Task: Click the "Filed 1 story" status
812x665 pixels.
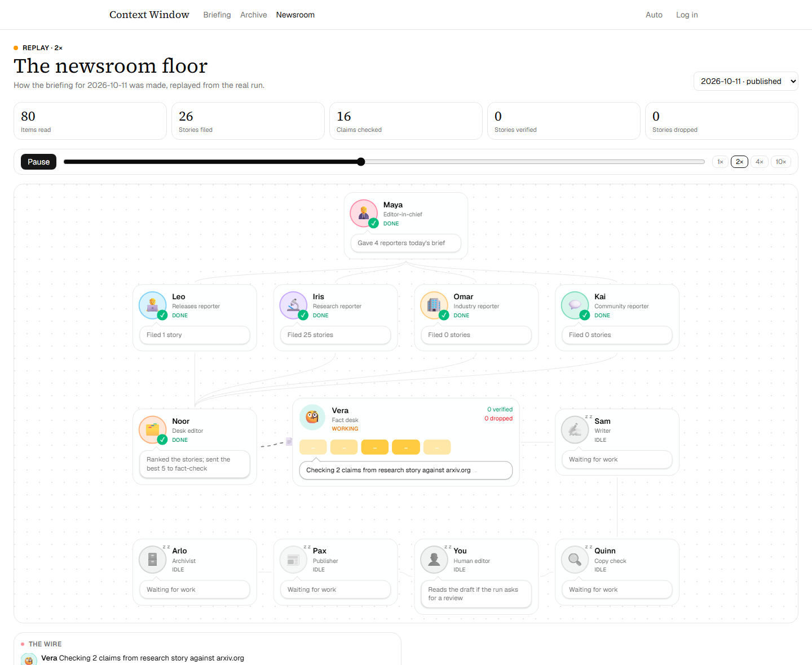Action: click(x=164, y=335)
